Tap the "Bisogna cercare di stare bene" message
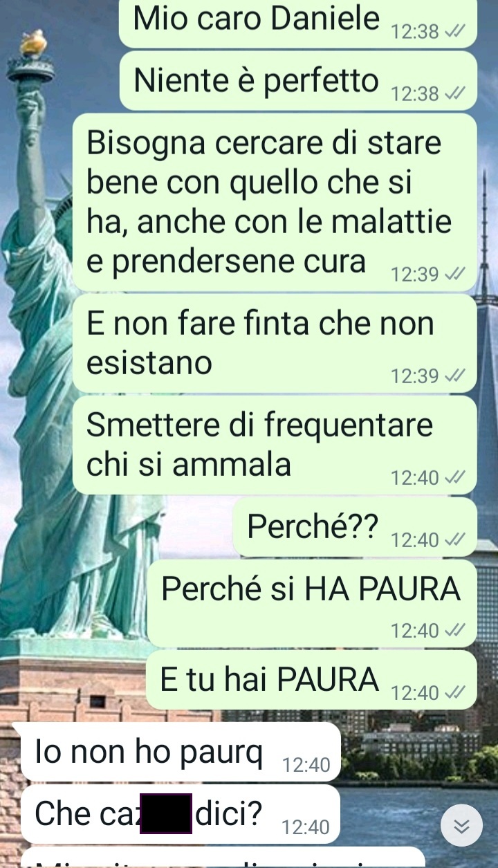Viewport: 498px width, 868px height. click(x=275, y=203)
